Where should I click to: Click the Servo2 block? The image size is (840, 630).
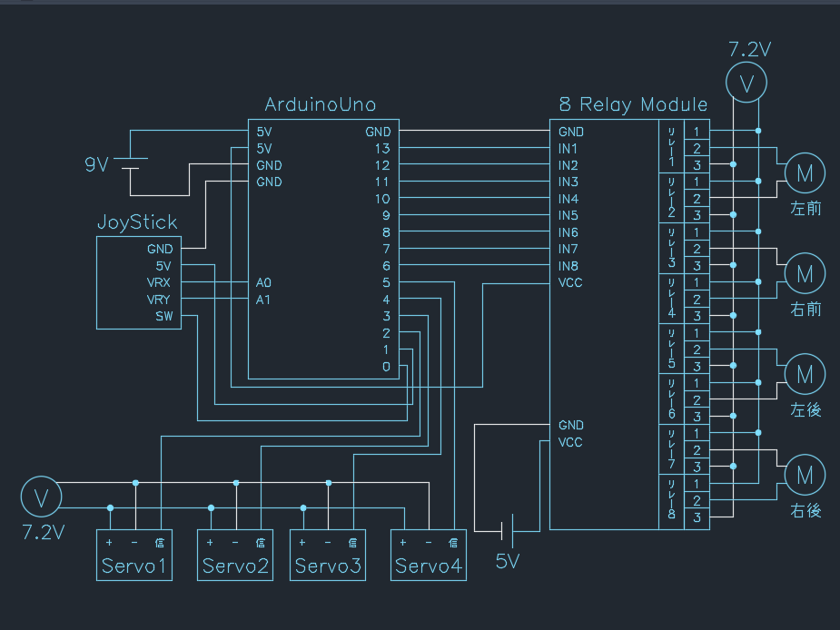click(x=235, y=555)
